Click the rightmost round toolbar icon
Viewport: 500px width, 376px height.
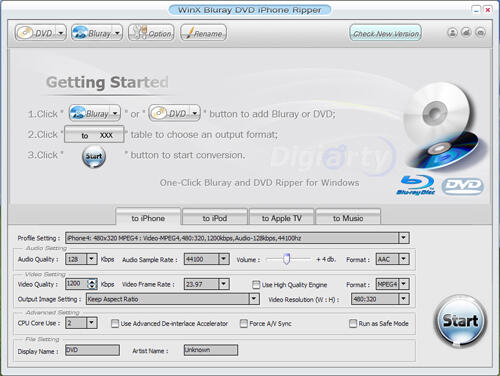[x=480, y=33]
